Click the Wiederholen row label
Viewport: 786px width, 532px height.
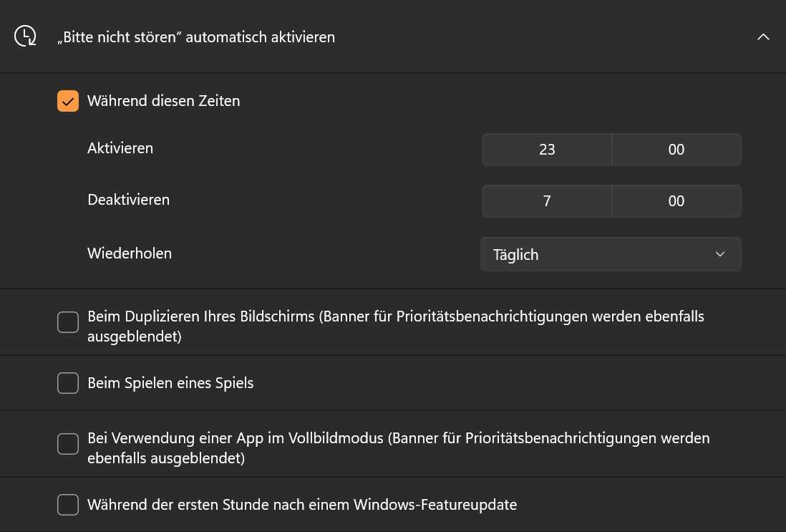pyautogui.click(x=130, y=254)
